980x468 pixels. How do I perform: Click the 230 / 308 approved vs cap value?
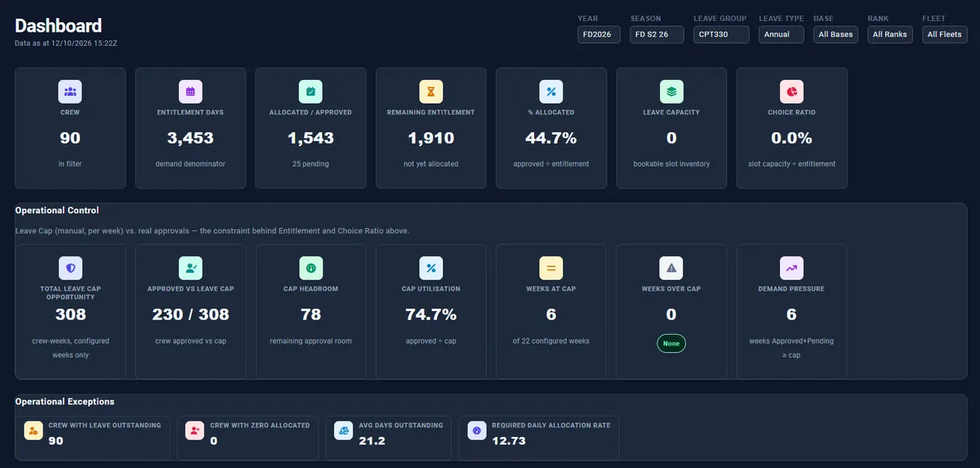(190, 314)
